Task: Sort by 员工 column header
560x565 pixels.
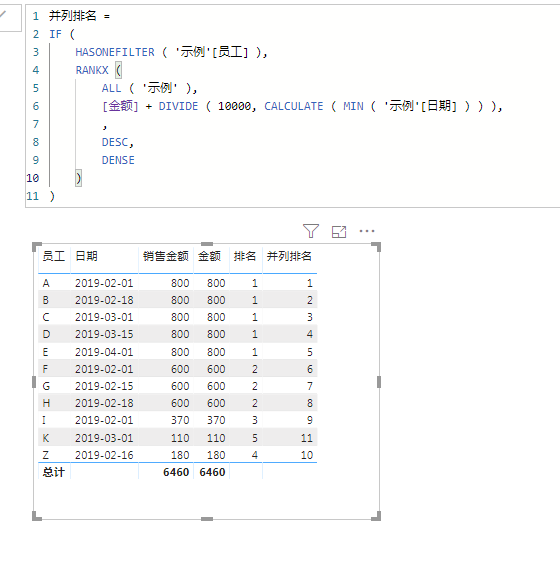Action: pyautogui.click(x=54, y=256)
